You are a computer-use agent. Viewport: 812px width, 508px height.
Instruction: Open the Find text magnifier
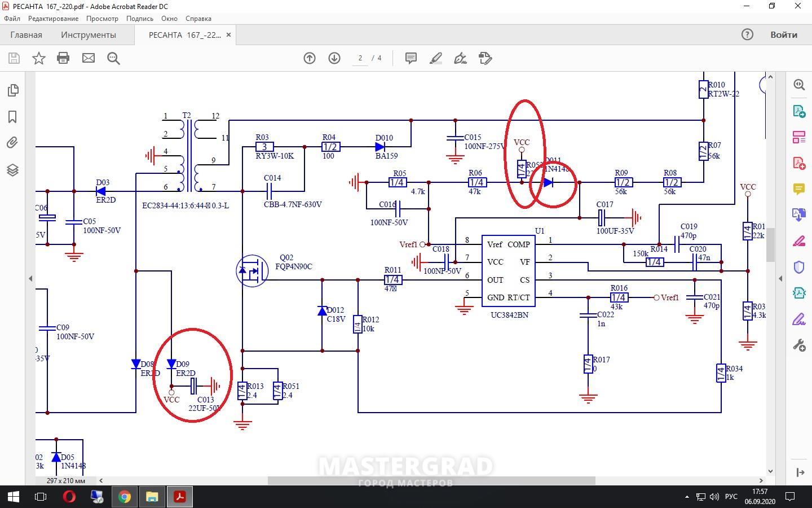click(x=113, y=58)
